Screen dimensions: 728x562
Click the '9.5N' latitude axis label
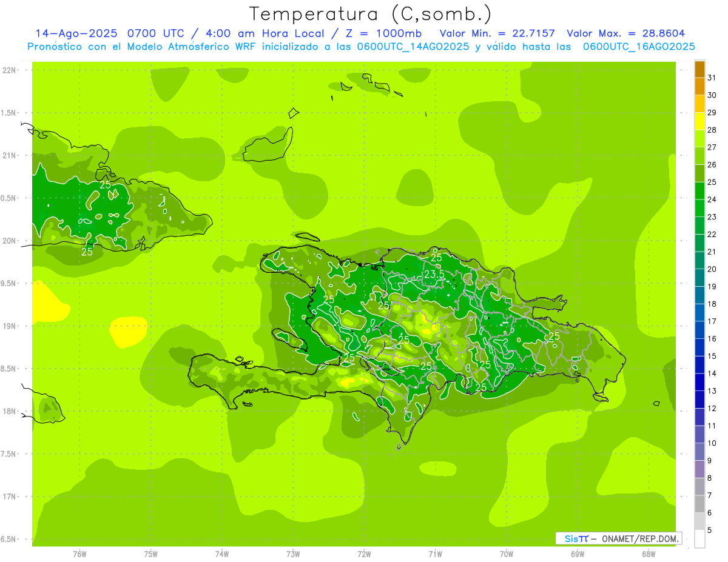coord(9,283)
